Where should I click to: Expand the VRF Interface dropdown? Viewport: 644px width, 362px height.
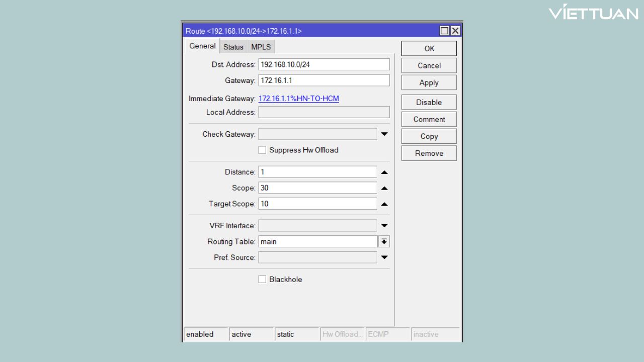384,225
